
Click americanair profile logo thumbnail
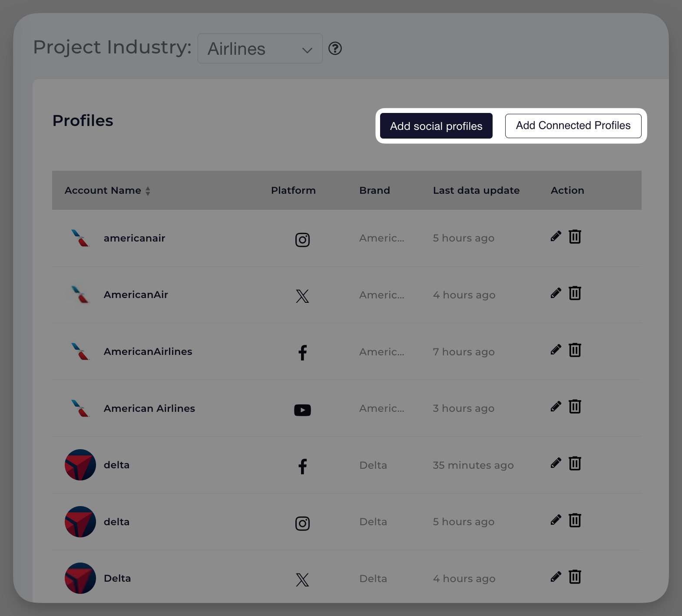pyautogui.click(x=80, y=238)
